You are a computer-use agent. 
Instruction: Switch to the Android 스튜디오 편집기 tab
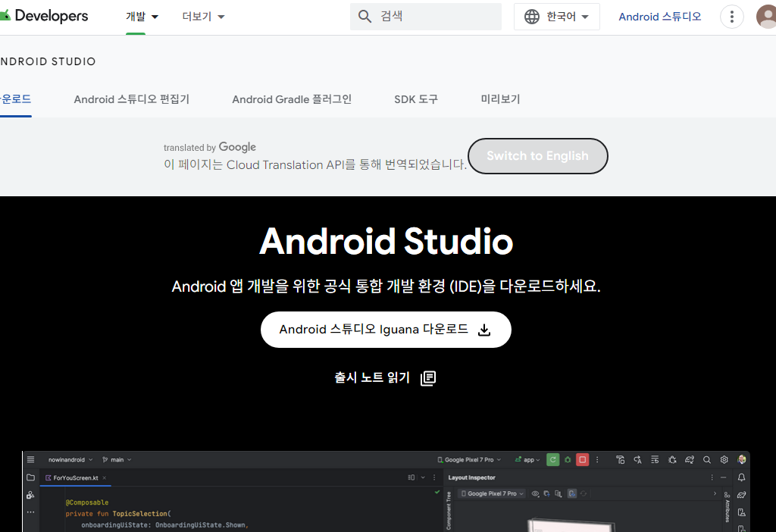click(x=132, y=99)
